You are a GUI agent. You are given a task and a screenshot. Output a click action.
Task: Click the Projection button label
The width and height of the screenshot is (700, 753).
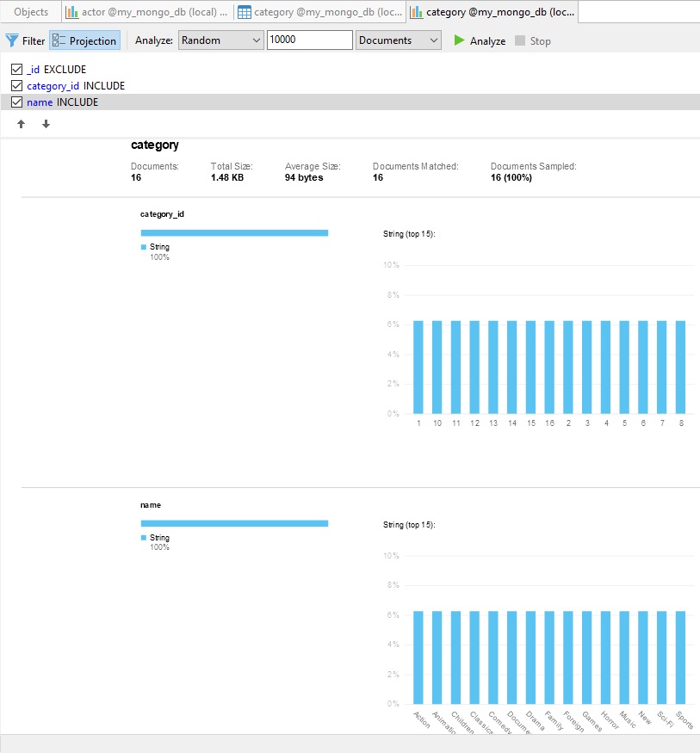93,41
